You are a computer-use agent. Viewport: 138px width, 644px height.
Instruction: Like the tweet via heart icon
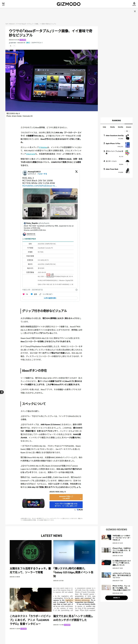click(x=24, y=294)
